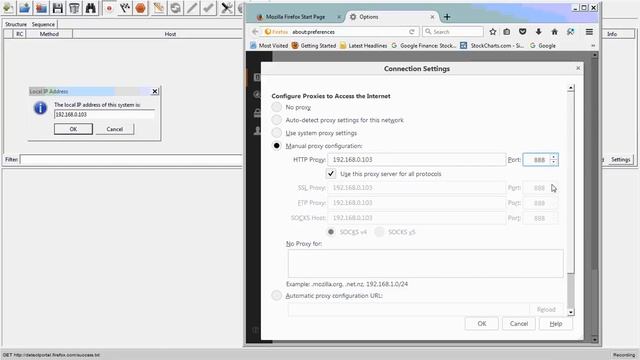Click Cancel in Connection Settings dialog

519,323
